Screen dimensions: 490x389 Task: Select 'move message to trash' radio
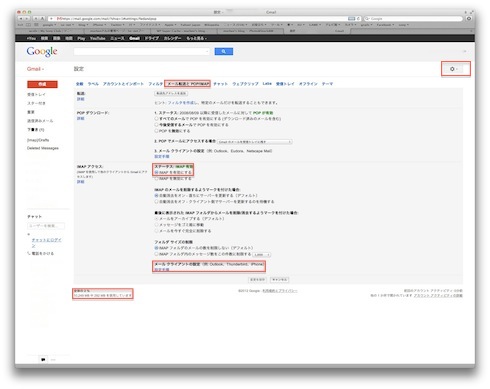click(x=156, y=225)
